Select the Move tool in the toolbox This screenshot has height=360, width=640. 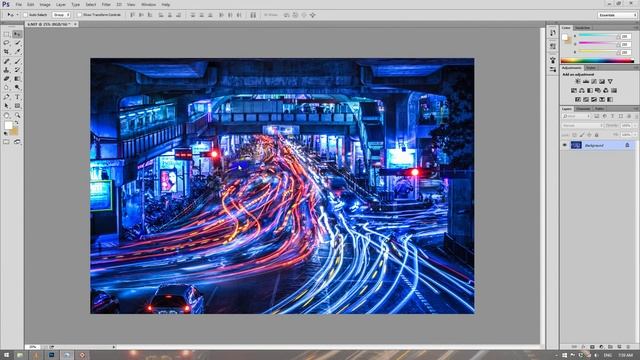[x=17, y=34]
